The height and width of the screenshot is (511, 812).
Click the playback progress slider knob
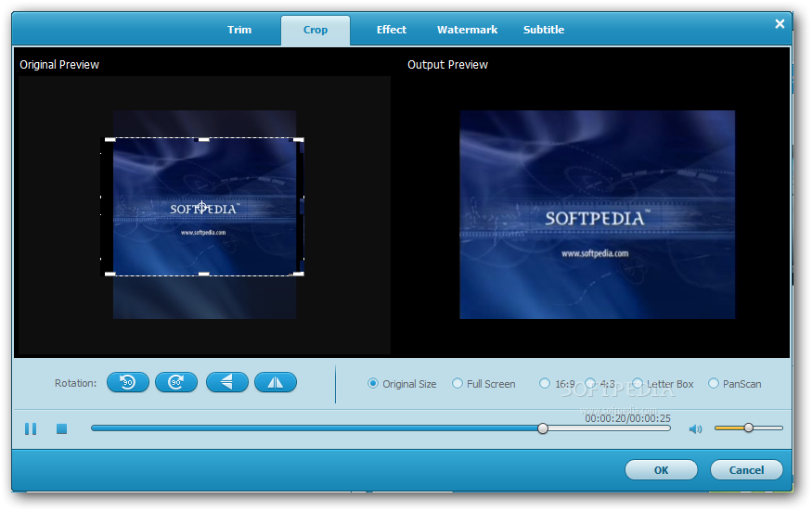point(543,428)
